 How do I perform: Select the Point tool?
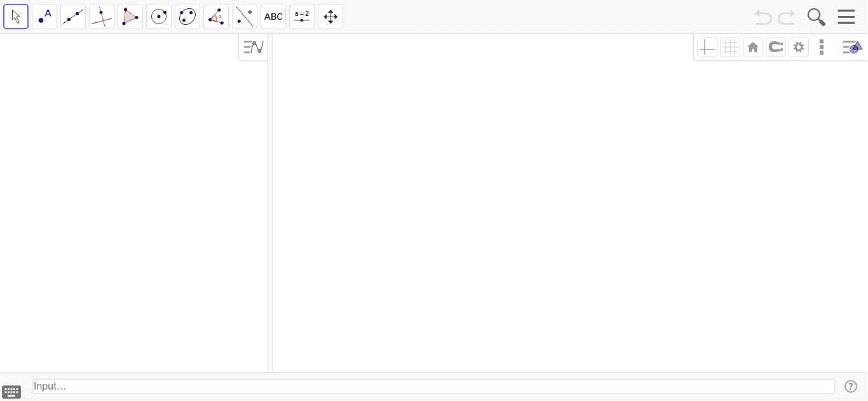[44, 17]
